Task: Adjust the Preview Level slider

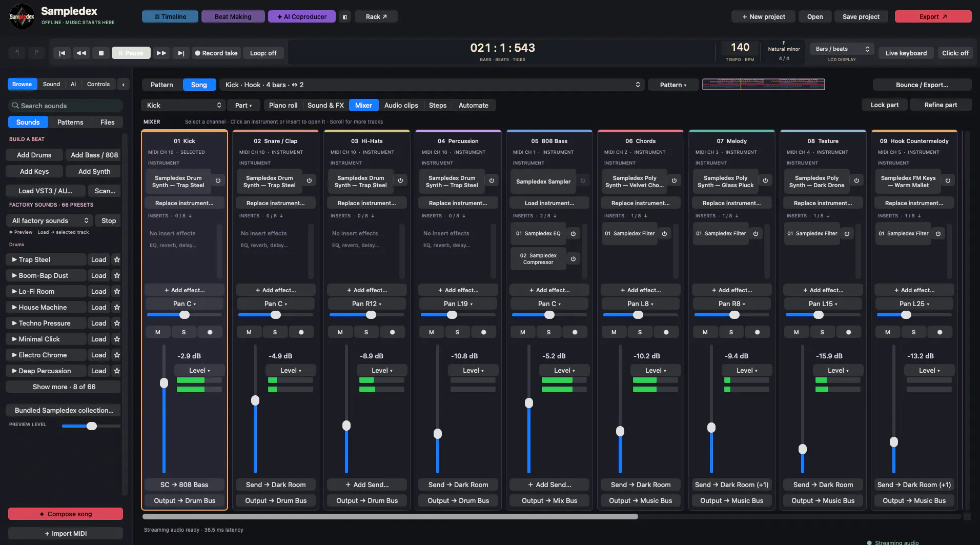Action: pos(91,426)
